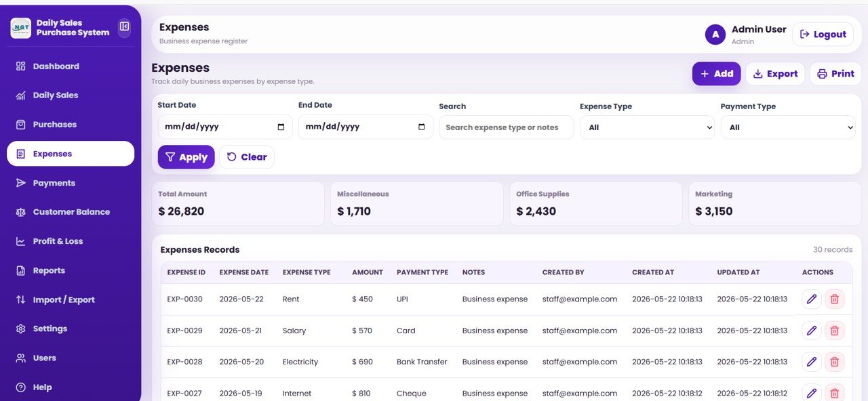Click the Payment Type column header
The image size is (868, 401).
coord(422,272)
